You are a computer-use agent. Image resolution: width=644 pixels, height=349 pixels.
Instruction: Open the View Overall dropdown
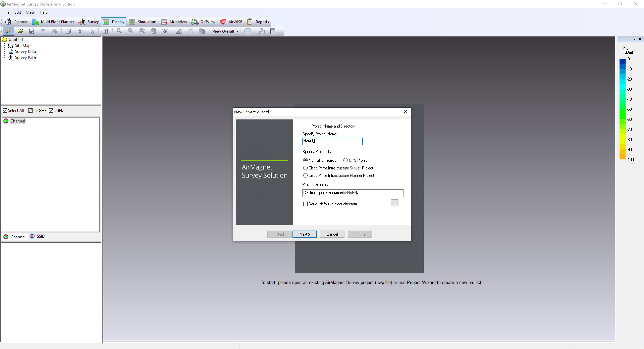click(225, 31)
